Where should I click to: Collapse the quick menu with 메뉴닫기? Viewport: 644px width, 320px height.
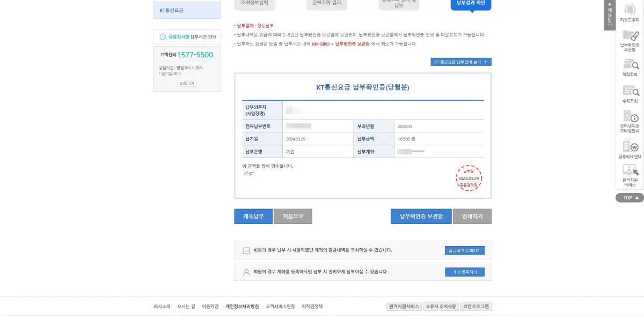click(610, 15)
